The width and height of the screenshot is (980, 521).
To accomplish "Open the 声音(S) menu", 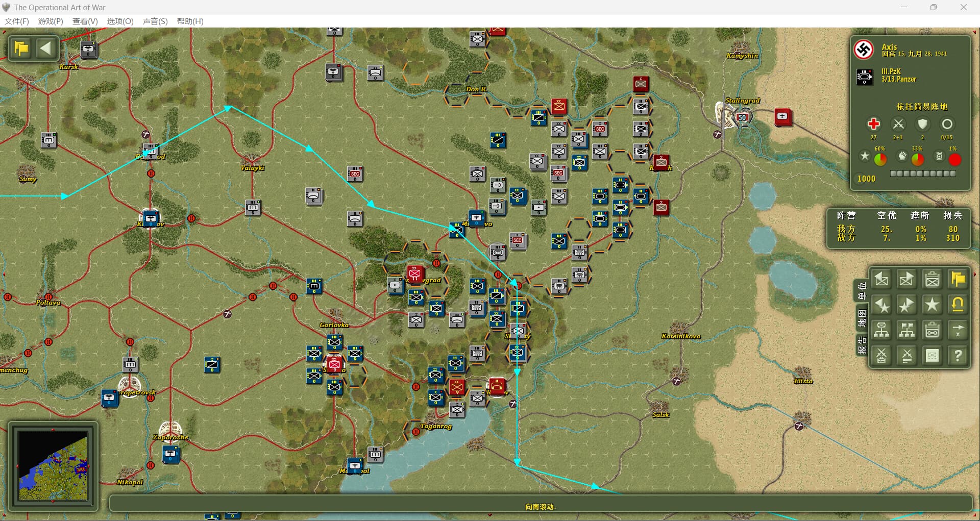I will point(155,21).
